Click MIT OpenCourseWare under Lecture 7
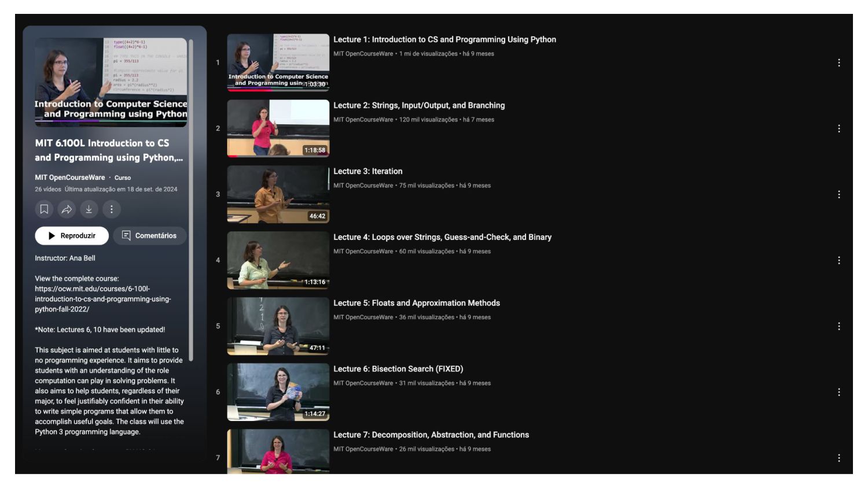Screen dimensions: 868x488 [x=363, y=449]
